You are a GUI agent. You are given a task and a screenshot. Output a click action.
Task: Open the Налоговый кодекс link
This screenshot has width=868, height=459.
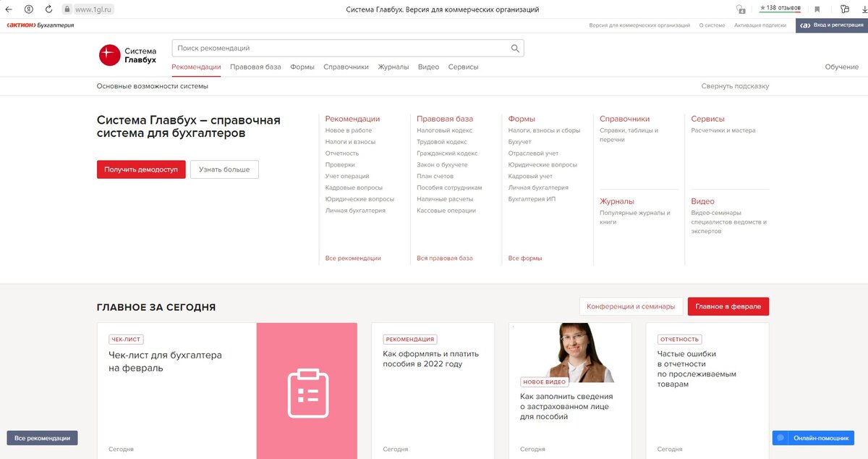tap(444, 130)
